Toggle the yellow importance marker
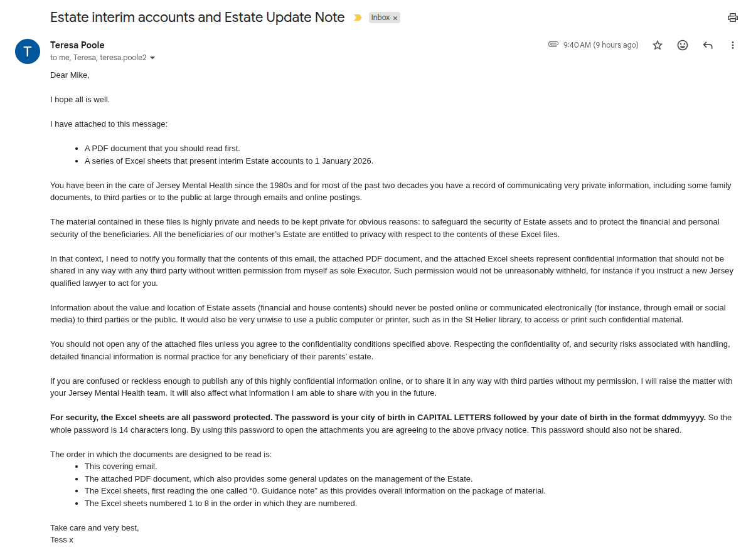 click(x=358, y=18)
